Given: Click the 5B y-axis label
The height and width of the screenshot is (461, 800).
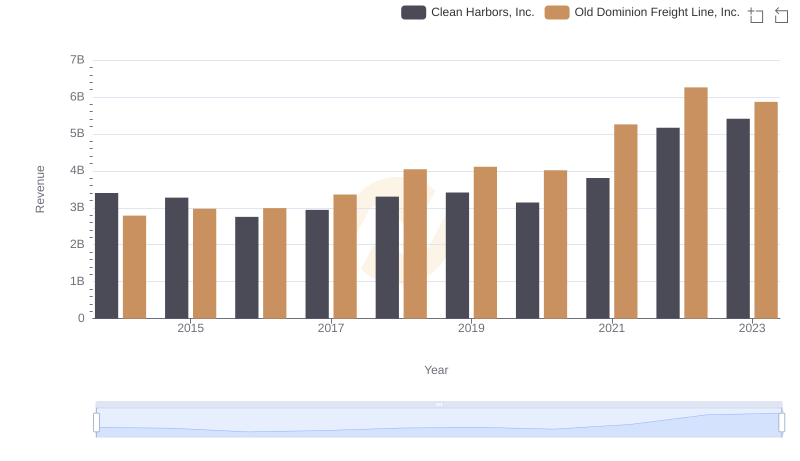Looking at the screenshot, I should [77, 134].
